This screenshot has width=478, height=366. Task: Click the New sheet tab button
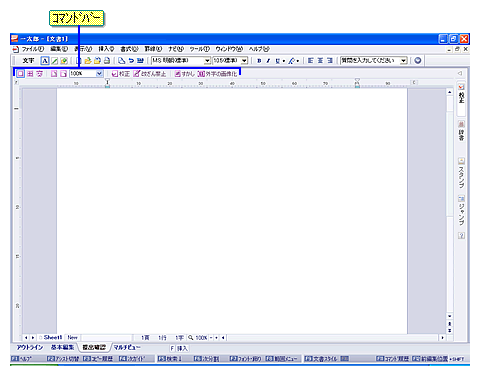(72, 337)
